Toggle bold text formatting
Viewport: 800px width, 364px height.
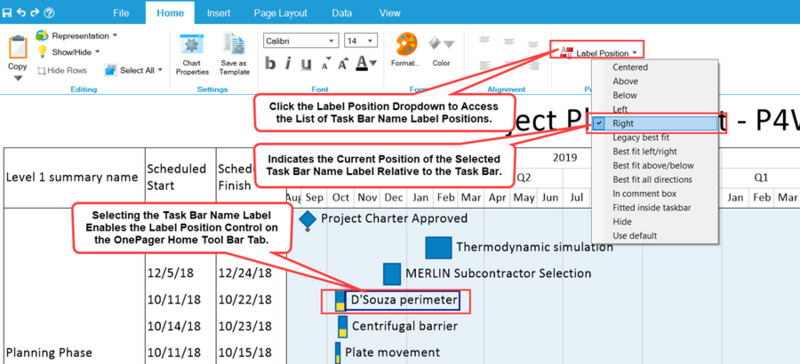click(270, 64)
